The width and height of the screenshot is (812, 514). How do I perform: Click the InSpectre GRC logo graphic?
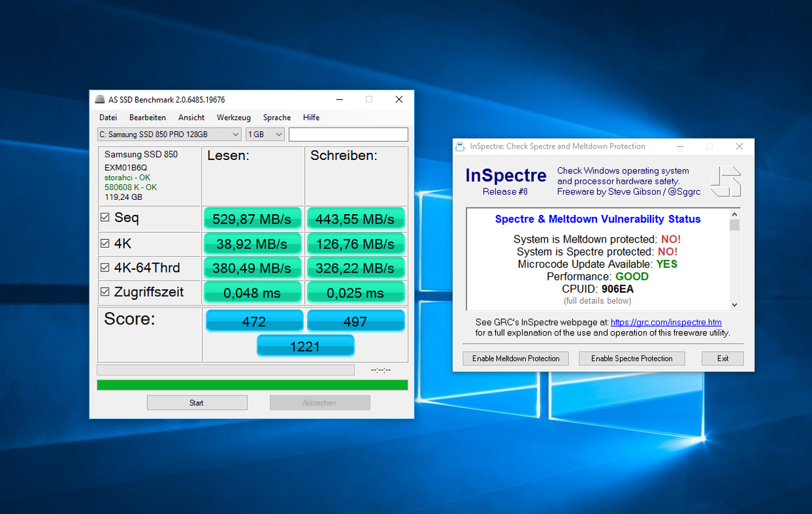click(726, 181)
